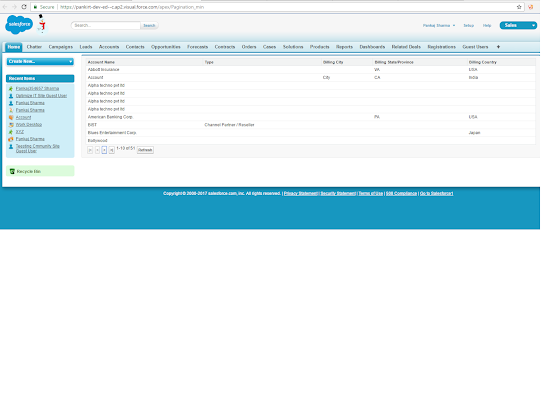Click the Search button in header
The height and width of the screenshot is (420, 560).
(149, 26)
